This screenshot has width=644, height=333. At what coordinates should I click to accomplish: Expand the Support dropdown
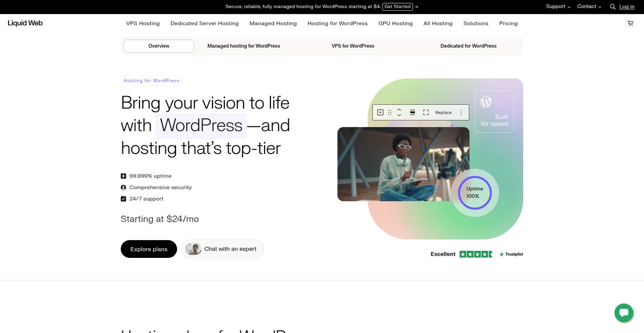tap(558, 6)
